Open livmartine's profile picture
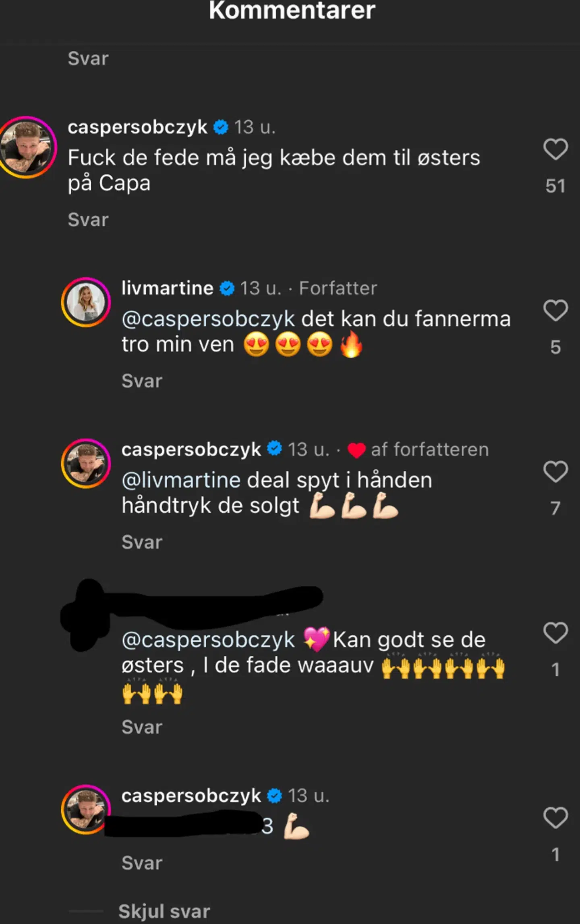This screenshot has height=924, width=580. pyautogui.click(x=86, y=302)
